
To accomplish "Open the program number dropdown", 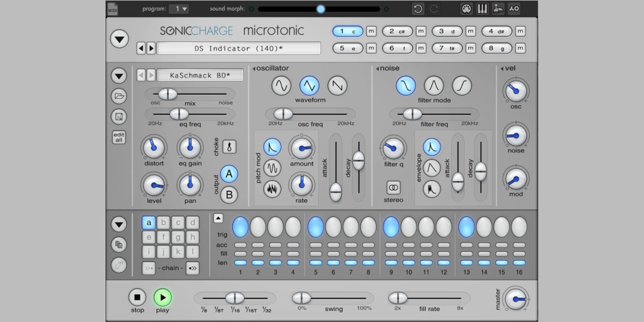I will pos(179,9).
